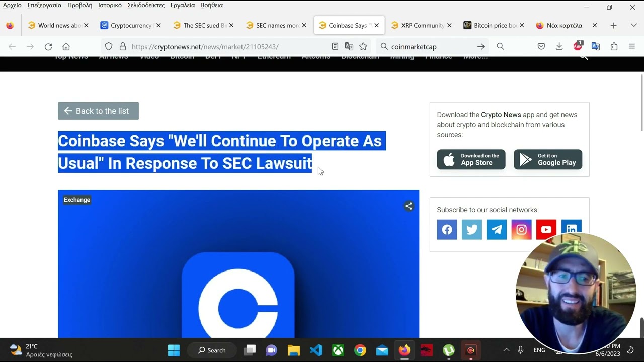The width and height of the screenshot is (644, 362).
Task: Click the highlighted Coinbase article headline
Action: point(221,152)
